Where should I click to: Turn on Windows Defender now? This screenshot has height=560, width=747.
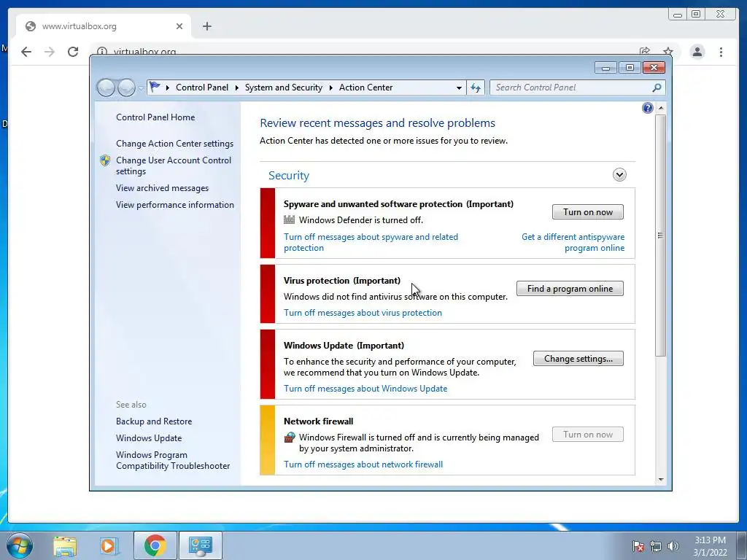(x=588, y=212)
